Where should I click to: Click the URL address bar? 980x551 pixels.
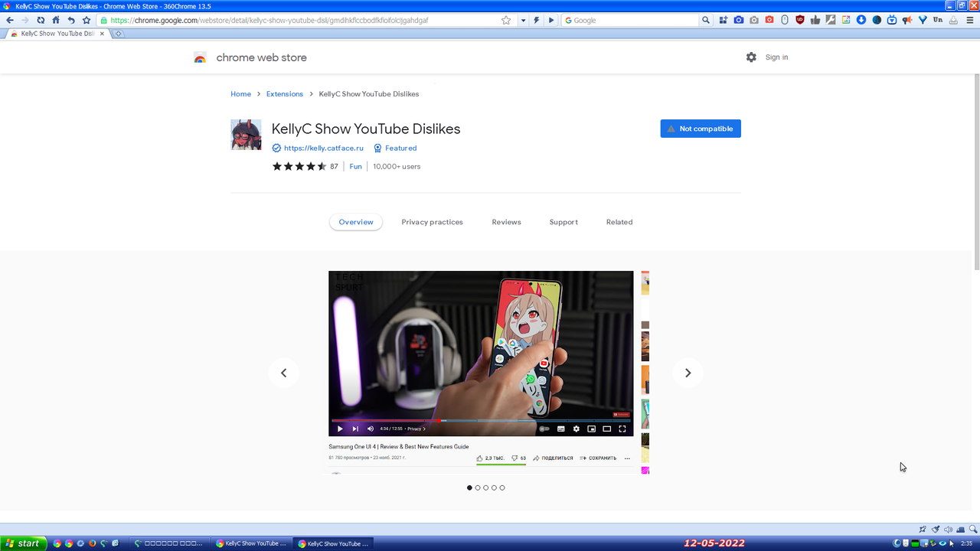pos(306,20)
